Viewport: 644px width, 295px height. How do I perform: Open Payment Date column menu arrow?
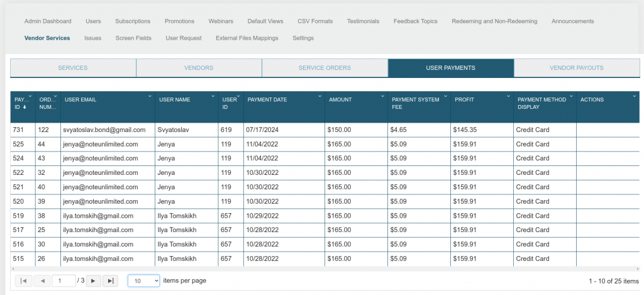[319, 96]
